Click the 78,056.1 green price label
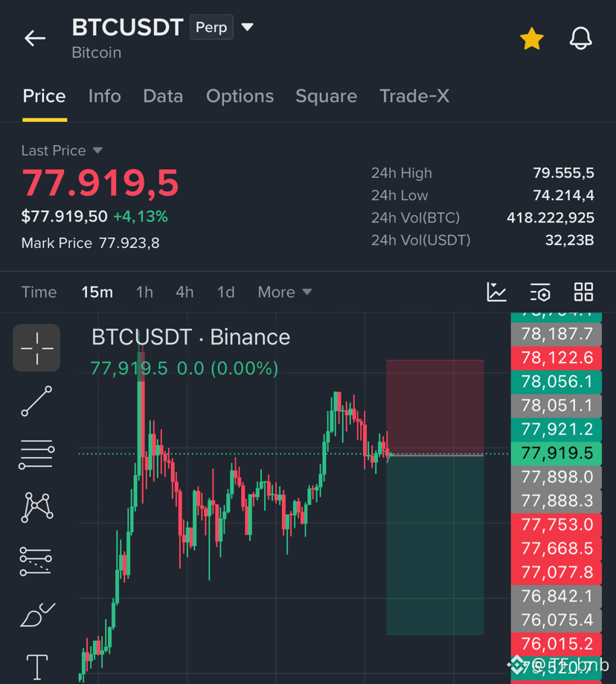Screen dimensions: 616x684 click(x=556, y=382)
